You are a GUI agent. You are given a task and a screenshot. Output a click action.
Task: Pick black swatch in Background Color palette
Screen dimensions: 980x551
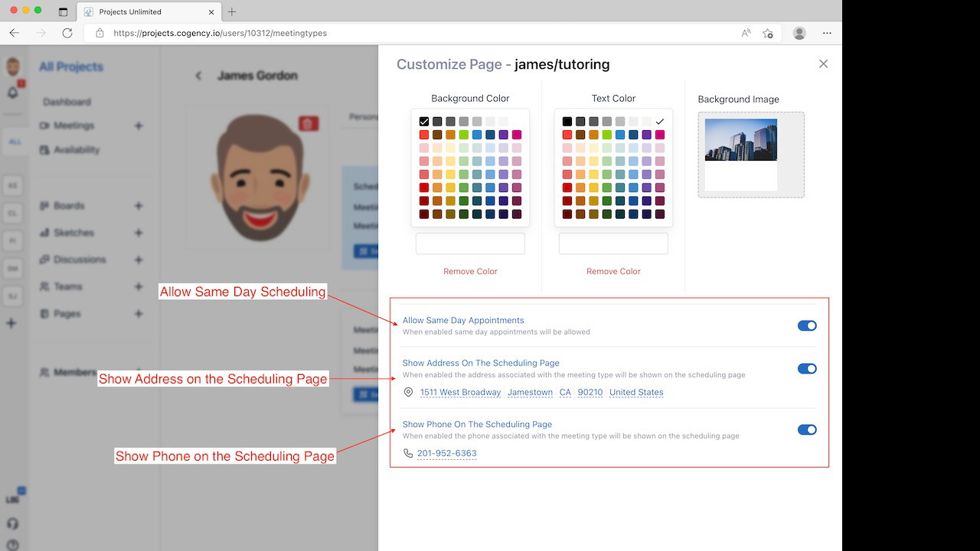(x=424, y=122)
